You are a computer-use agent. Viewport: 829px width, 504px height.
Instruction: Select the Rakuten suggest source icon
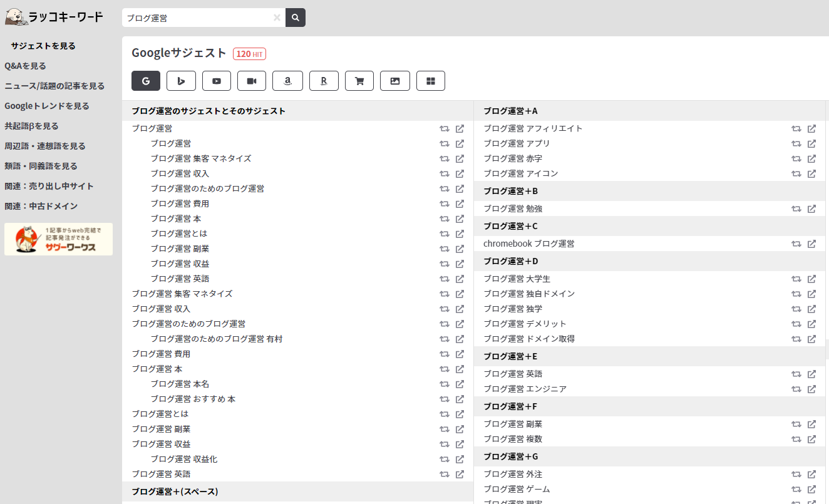point(324,81)
